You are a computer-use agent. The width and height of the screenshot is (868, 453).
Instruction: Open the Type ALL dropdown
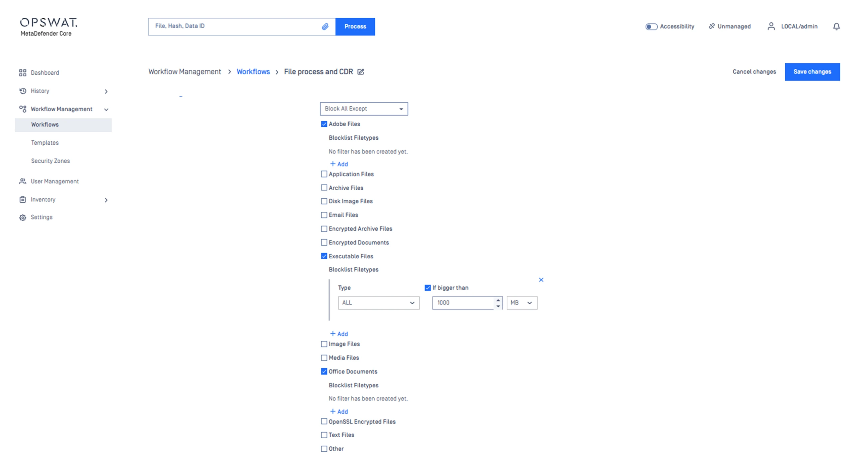pyautogui.click(x=378, y=303)
